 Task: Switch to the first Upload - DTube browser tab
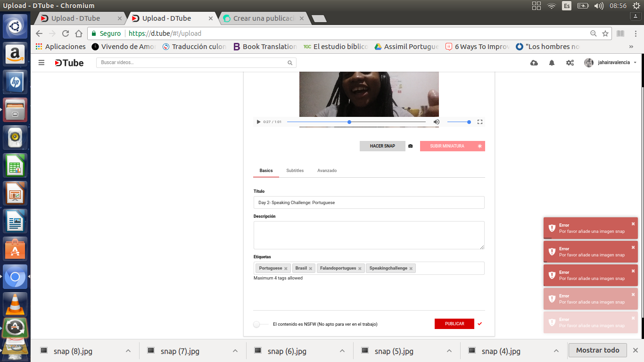pyautogui.click(x=81, y=18)
